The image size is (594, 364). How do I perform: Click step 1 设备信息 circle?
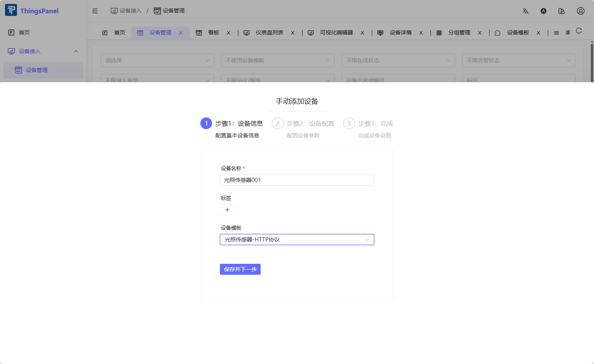coord(206,123)
